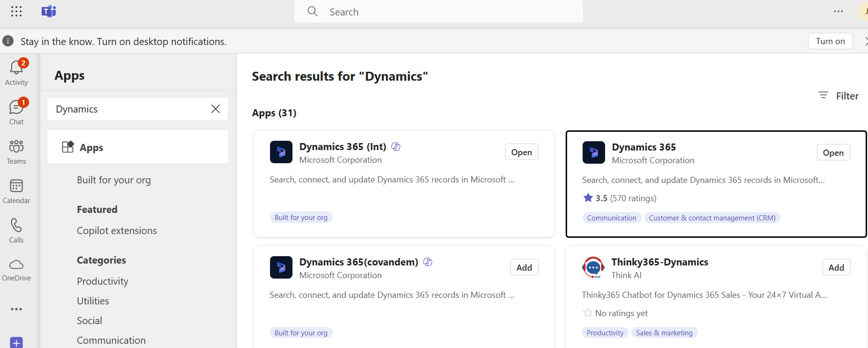Click the star rating icon for Dynamics 365

point(588,197)
